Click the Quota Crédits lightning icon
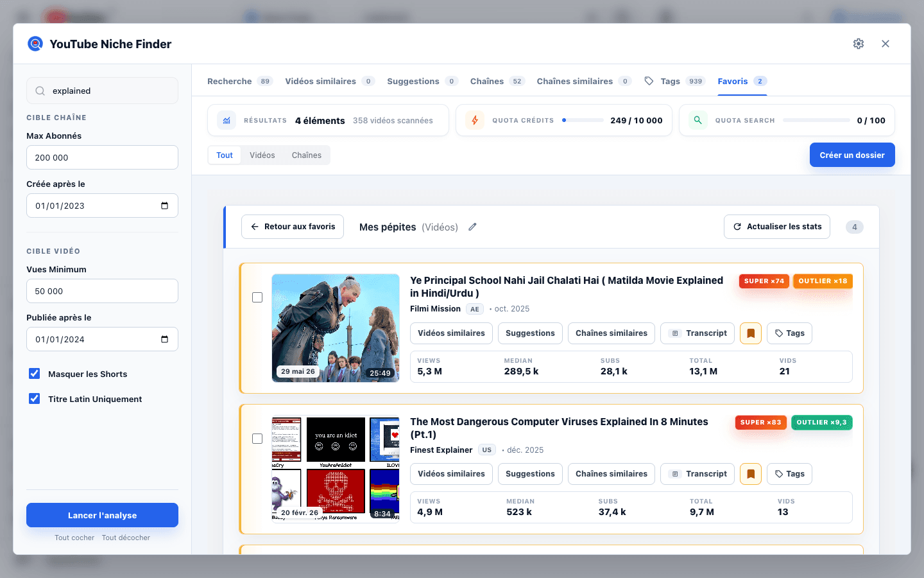 point(475,121)
